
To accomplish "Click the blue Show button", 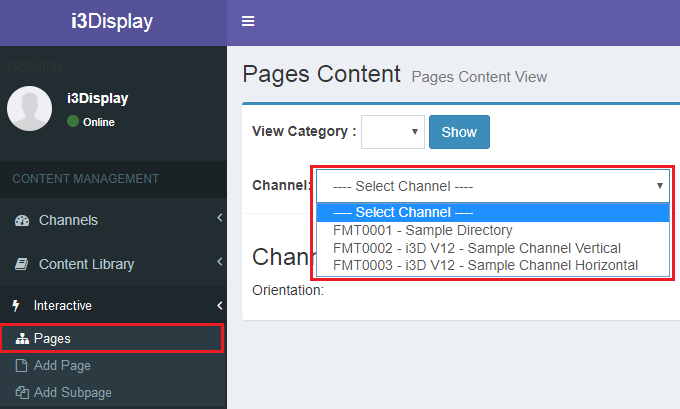I will [459, 132].
